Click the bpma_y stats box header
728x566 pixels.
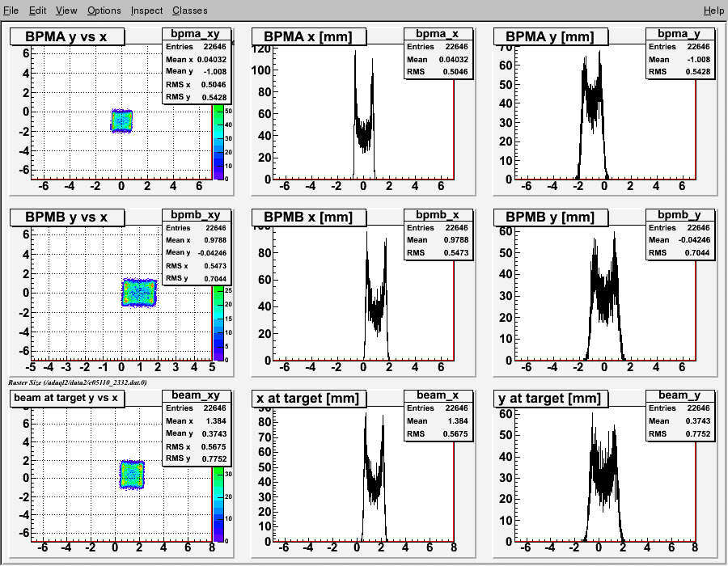(679, 34)
